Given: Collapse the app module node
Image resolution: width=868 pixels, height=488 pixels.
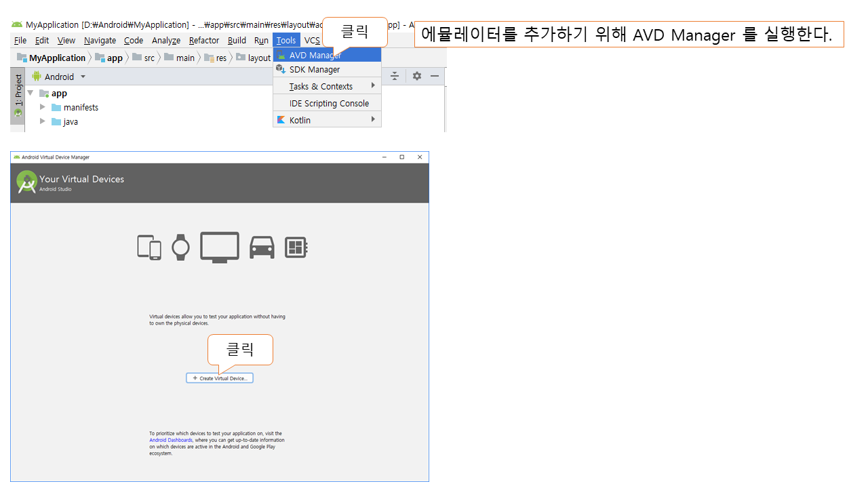Looking at the screenshot, I should [31, 93].
